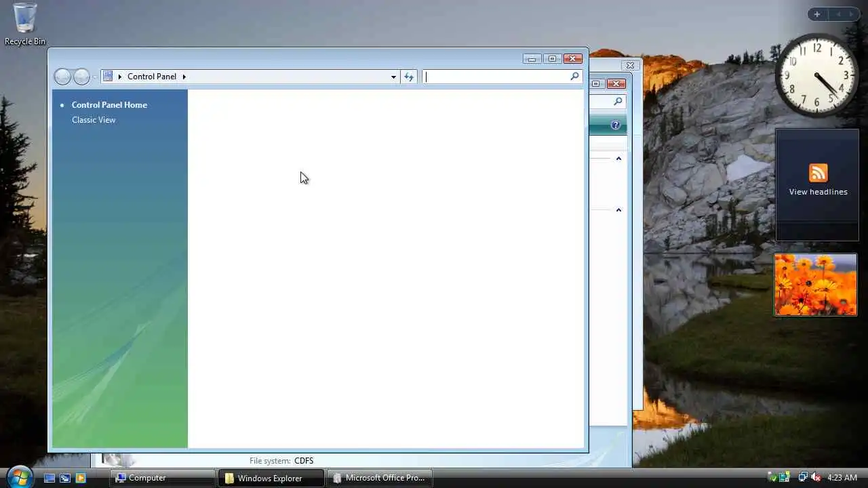Screen dimensions: 868x488
Task: Click the leftmost system tray icon
Action: (x=772, y=478)
